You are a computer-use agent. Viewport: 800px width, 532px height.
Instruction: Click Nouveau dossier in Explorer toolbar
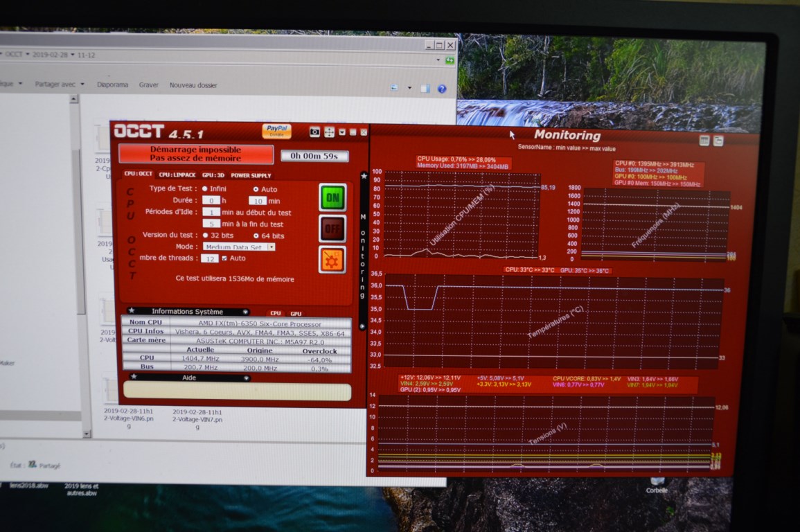193,85
